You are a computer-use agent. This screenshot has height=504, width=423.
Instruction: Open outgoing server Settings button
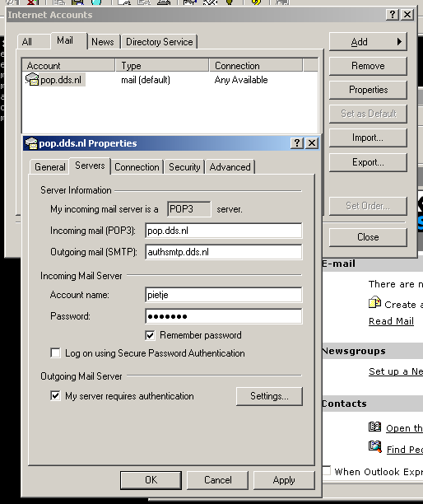pyautogui.click(x=269, y=396)
